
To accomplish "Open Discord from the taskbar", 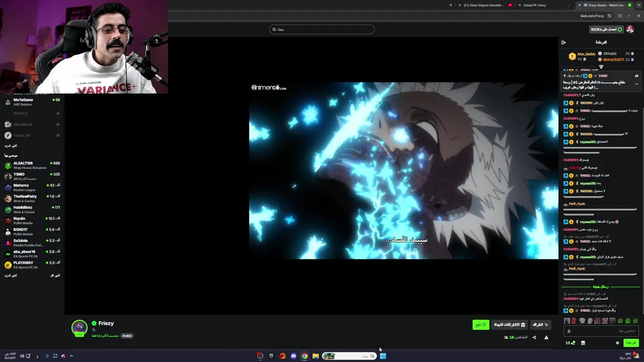I will coord(293,356).
